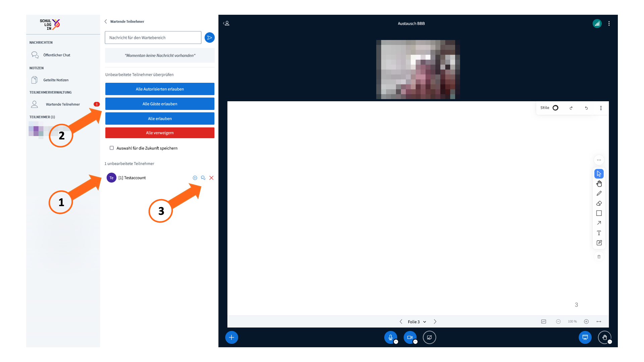
Task: Select the eraser tool
Action: point(599,203)
